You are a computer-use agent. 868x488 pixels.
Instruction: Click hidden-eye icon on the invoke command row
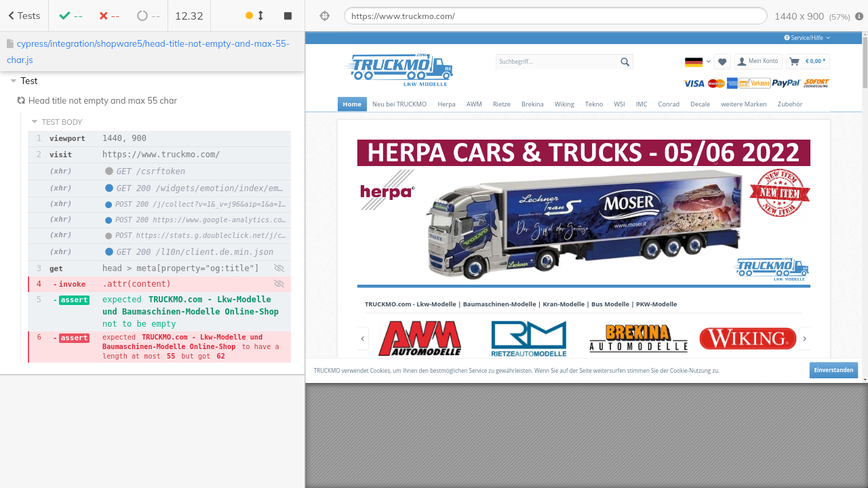(279, 284)
